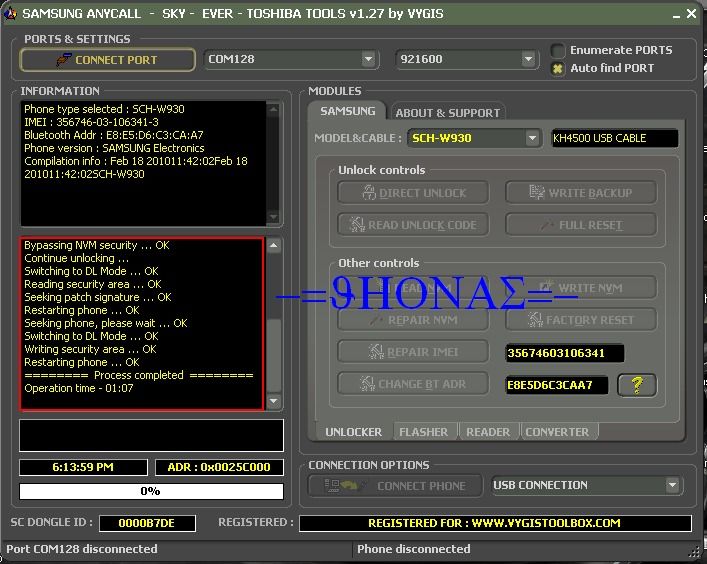Close the VYGIS tools window

pyautogui.click(x=691, y=14)
